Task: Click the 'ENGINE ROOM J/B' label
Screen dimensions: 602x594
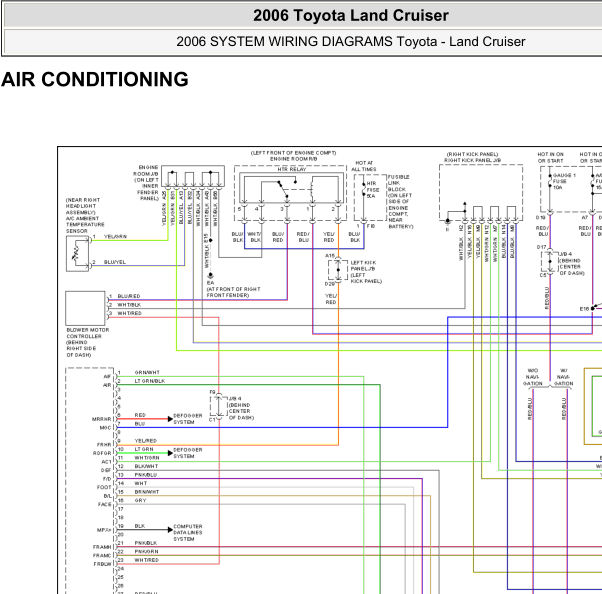Action: click(146, 170)
